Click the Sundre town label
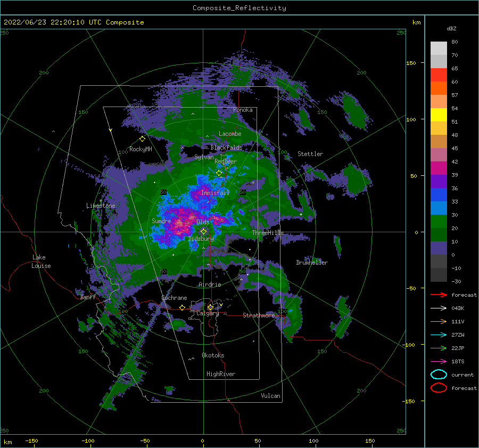The height and width of the screenshot is (448, 479). (x=161, y=221)
